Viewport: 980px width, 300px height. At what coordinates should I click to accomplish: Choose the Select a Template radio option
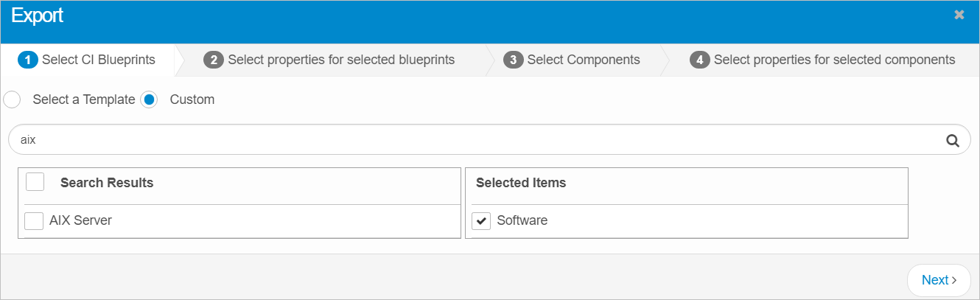click(13, 100)
